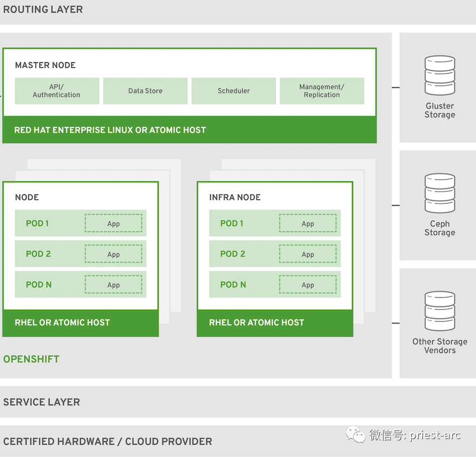This screenshot has height=457, width=476.
Task: Click RHEL OR ATOMIC HOST under the INFRA NODE panel
Action: [x=257, y=322]
